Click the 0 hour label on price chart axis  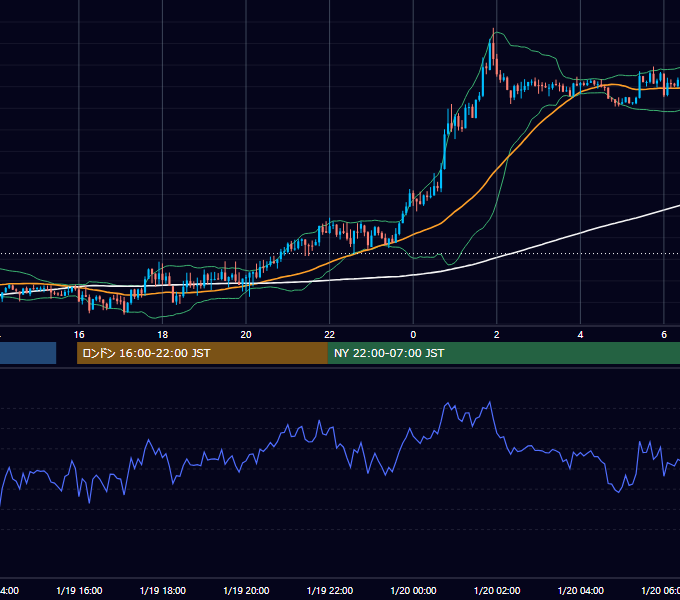pyautogui.click(x=413, y=335)
